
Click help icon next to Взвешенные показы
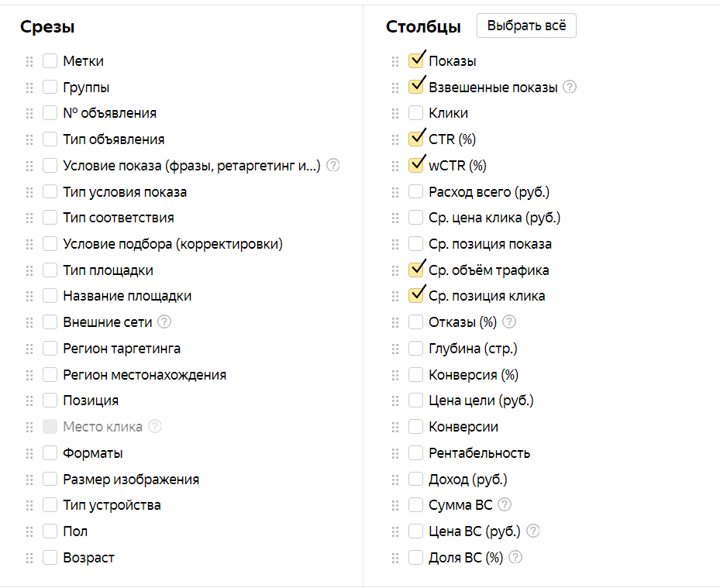(x=570, y=87)
